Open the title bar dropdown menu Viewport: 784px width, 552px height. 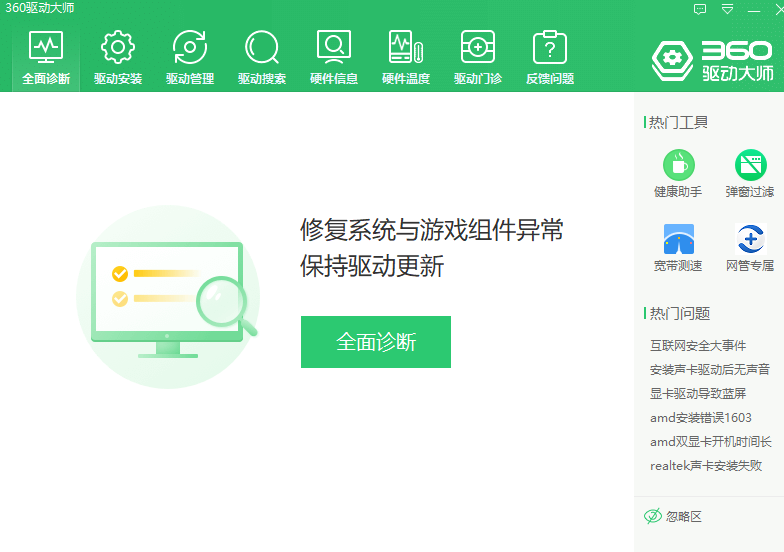point(727,9)
